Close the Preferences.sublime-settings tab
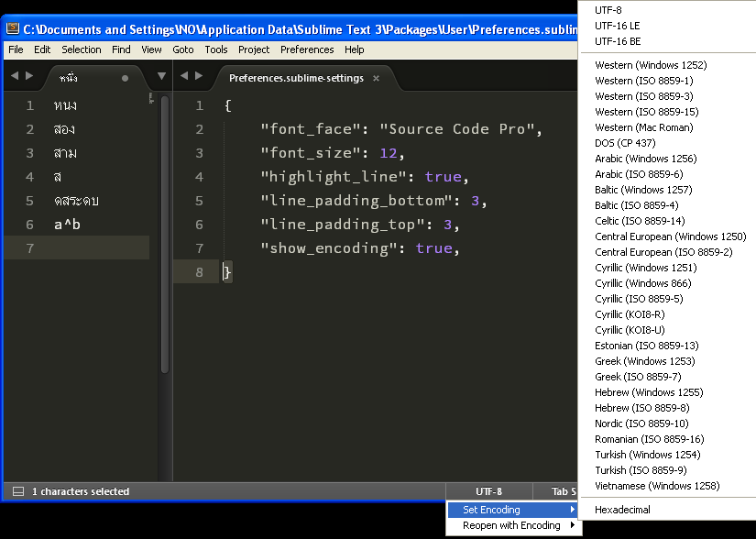The height and width of the screenshot is (539, 756). [376, 78]
